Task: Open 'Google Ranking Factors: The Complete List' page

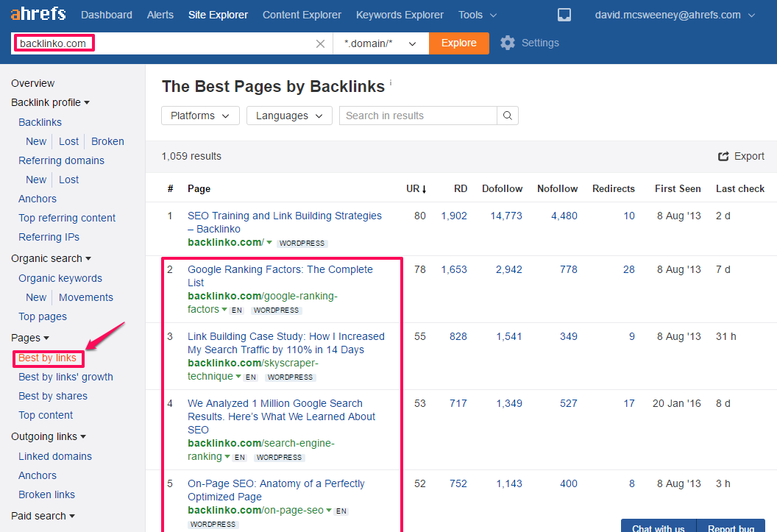Action: pyautogui.click(x=280, y=276)
